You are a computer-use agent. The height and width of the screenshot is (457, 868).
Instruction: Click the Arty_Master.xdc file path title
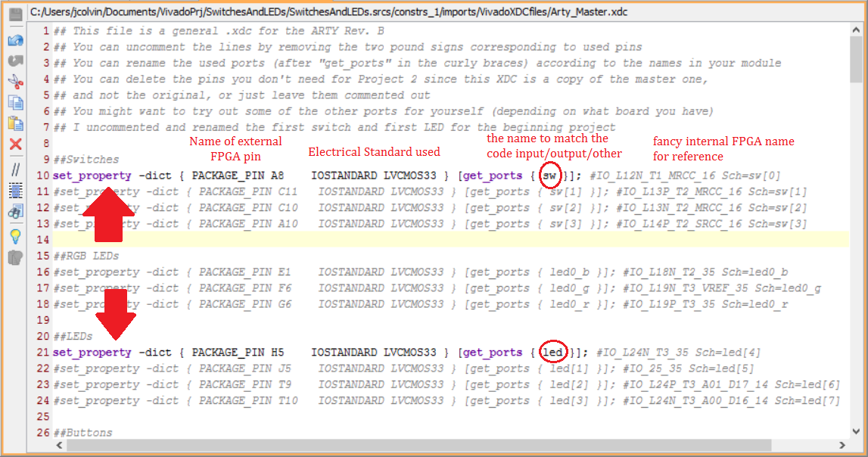(x=329, y=11)
